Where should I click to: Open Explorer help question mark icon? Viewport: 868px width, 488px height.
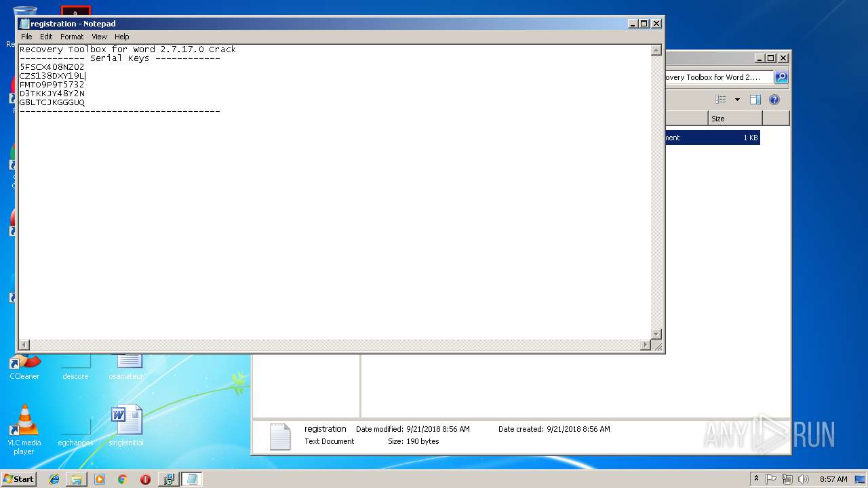tap(774, 100)
